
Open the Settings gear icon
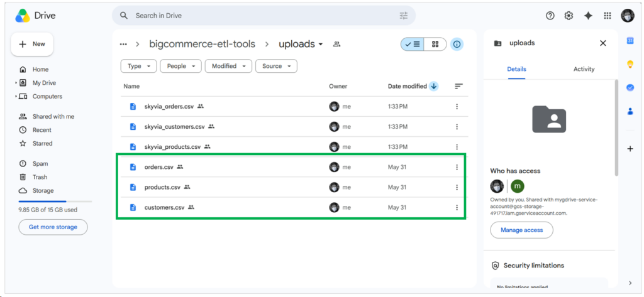click(x=569, y=16)
